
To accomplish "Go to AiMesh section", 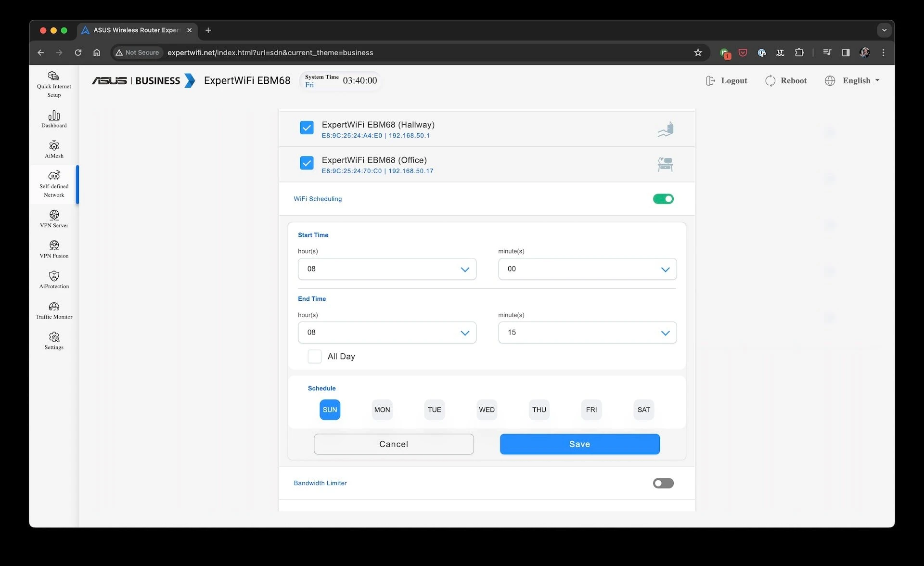I will point(54,149).
